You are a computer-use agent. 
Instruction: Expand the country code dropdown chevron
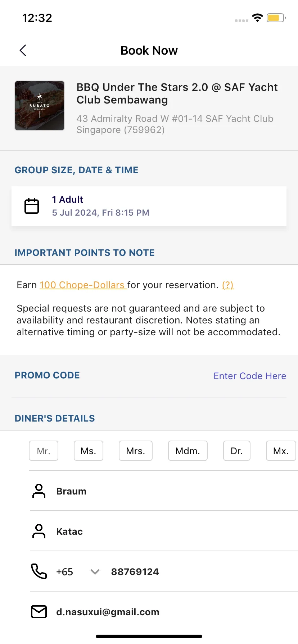pyautogui.click(x=95, y=572)
